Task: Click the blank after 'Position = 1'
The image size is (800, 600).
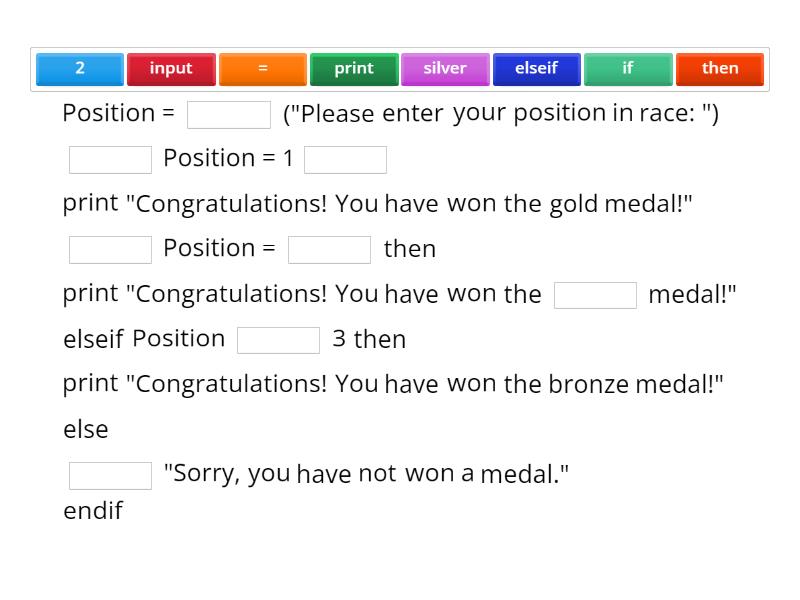Action: [345, 160]
